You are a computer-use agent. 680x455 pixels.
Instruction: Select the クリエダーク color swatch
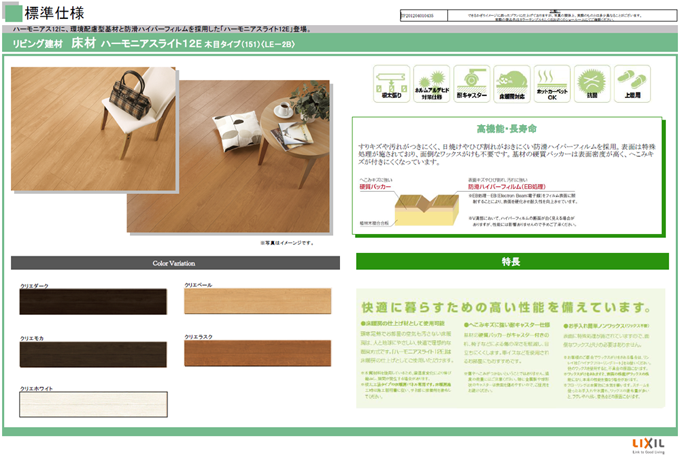coord(93,301)
